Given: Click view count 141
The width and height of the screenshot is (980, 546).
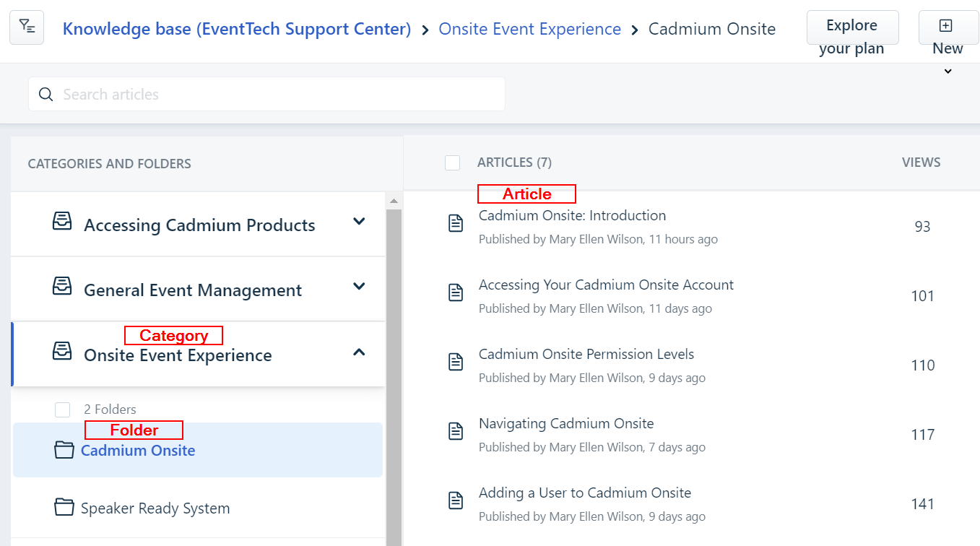Looking at the screenshot, I should (923, 504).
